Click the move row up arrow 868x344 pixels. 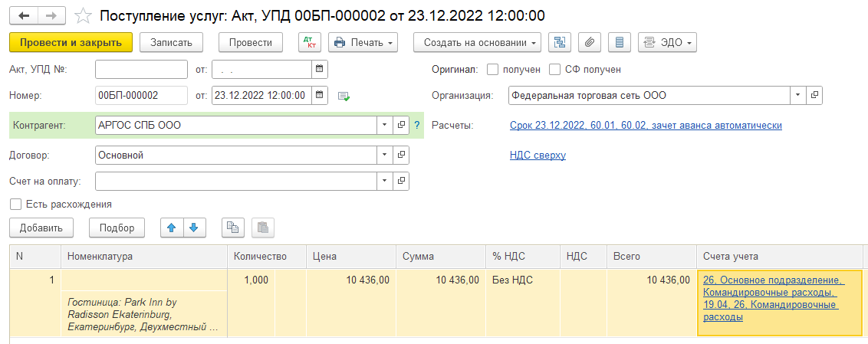point(172,228)
